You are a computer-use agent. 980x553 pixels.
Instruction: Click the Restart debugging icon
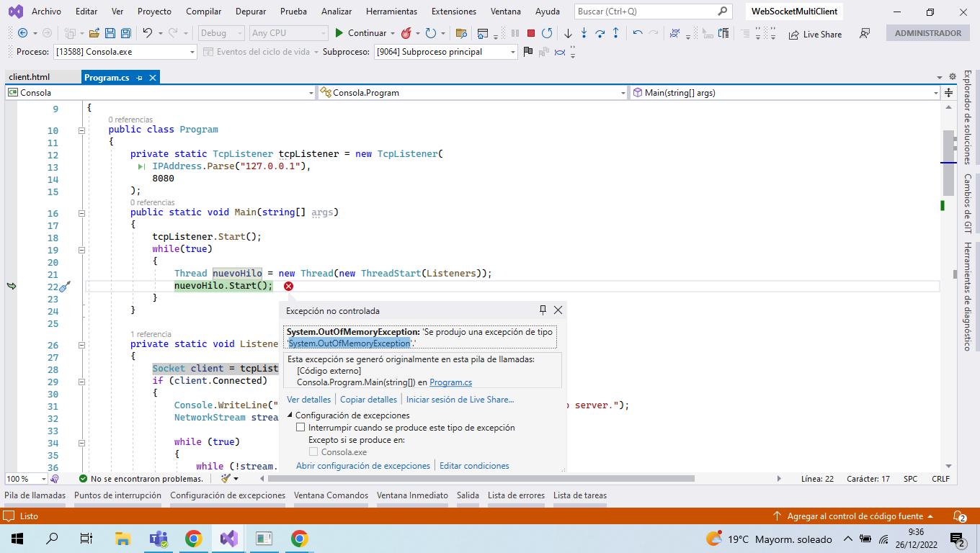click(x=547, y=33)
